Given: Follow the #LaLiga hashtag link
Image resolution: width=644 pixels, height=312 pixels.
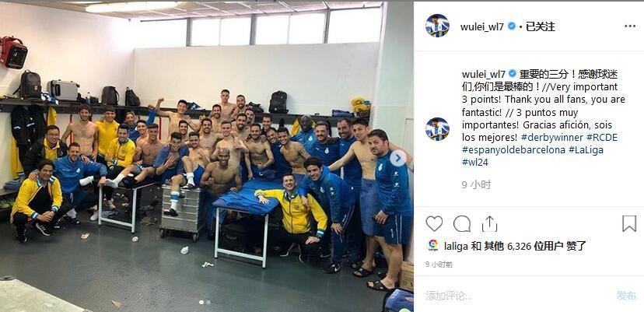Looking at the screenshot, I should click(586, 150).
